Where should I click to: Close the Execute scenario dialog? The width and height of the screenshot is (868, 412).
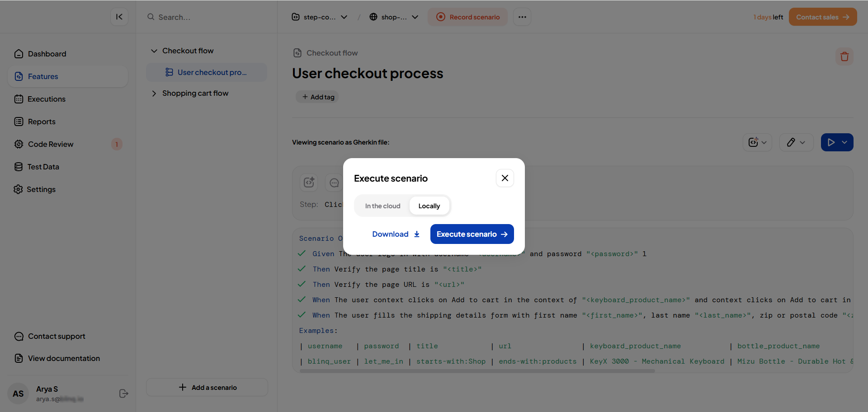[x=505, y=178]
